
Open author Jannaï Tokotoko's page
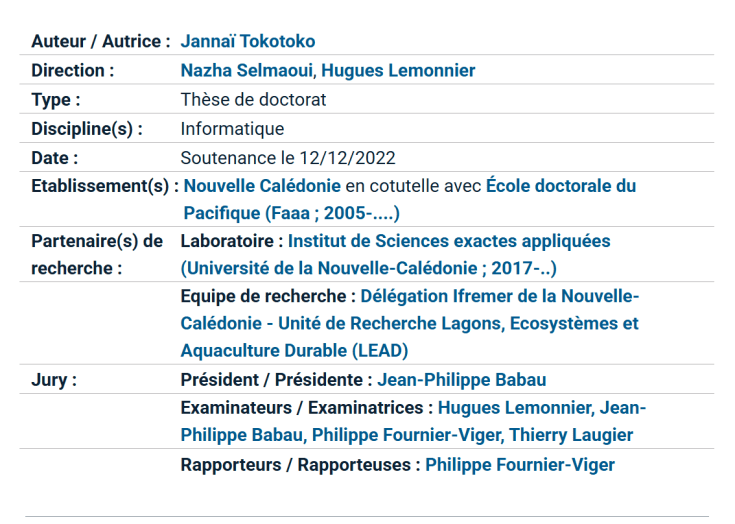point(247,41)
